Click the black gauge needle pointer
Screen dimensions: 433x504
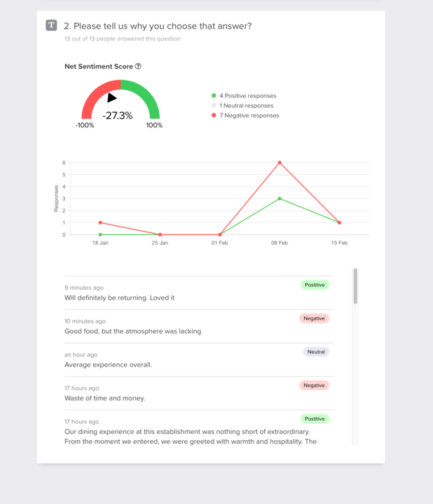pos(111,97)
